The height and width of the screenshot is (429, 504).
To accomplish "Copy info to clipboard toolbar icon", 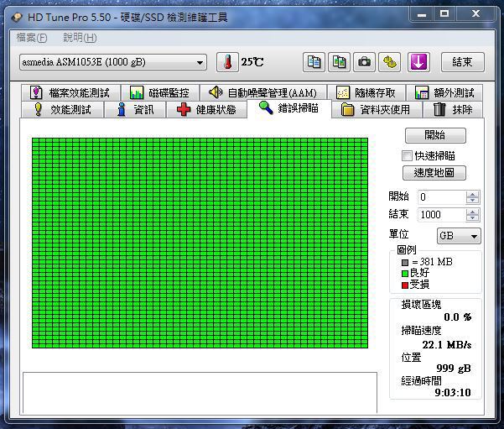I will click(314, 62).
